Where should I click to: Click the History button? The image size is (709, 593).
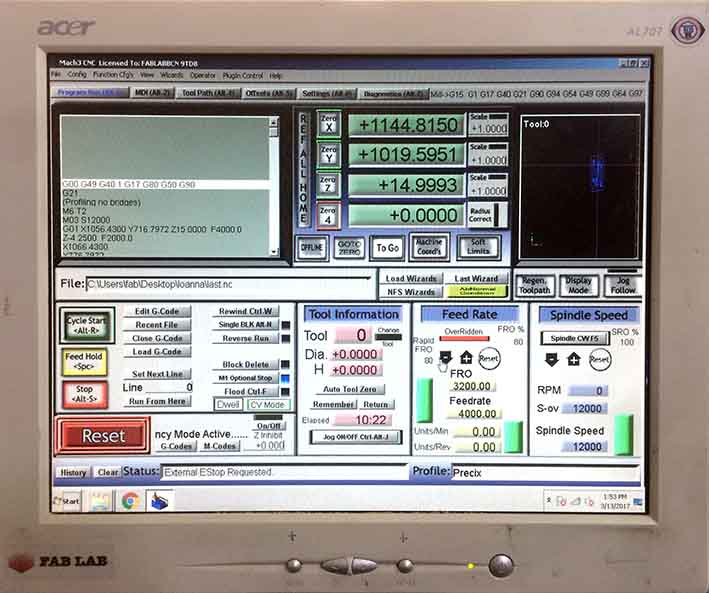click(73, 472)
